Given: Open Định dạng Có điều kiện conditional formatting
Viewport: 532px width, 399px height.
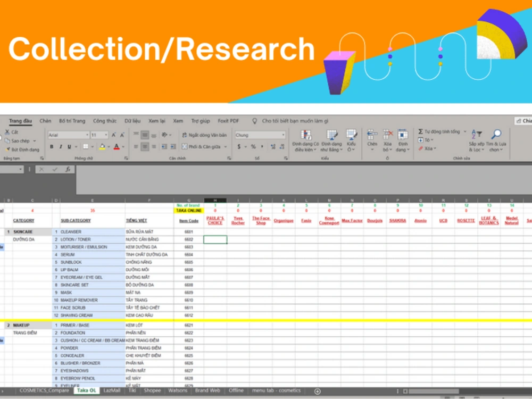Looking at the screenshot, I should 306,141.
